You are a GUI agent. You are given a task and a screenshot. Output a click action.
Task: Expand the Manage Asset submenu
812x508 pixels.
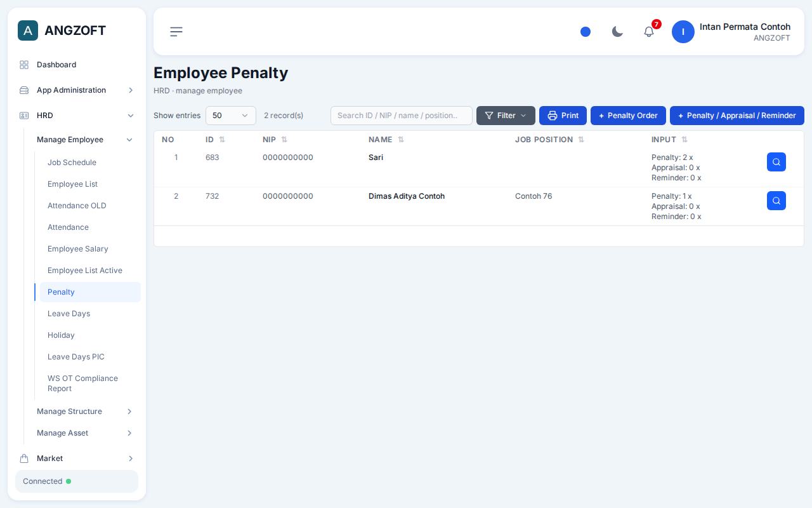pyautogui.click(x=85, y=433)
